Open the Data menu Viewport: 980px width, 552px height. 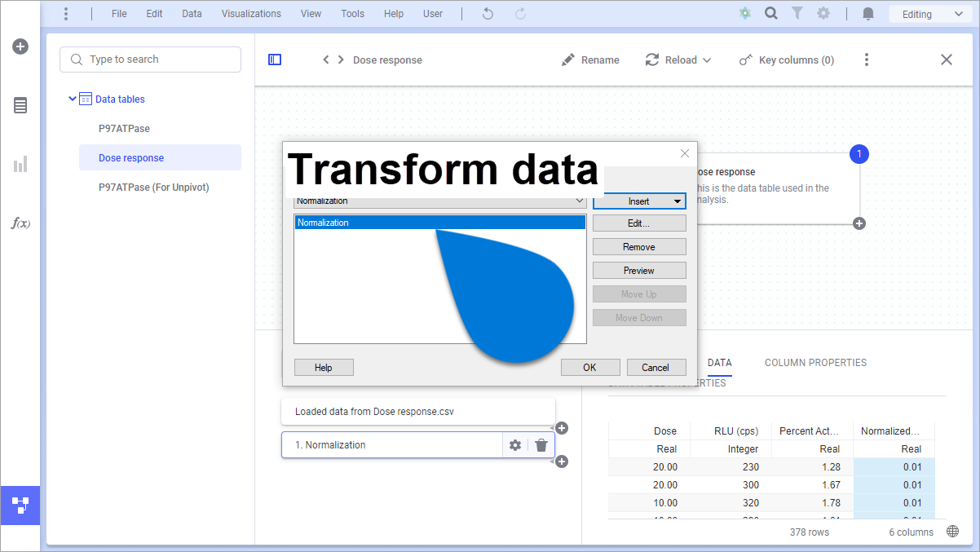pos(192,14)
